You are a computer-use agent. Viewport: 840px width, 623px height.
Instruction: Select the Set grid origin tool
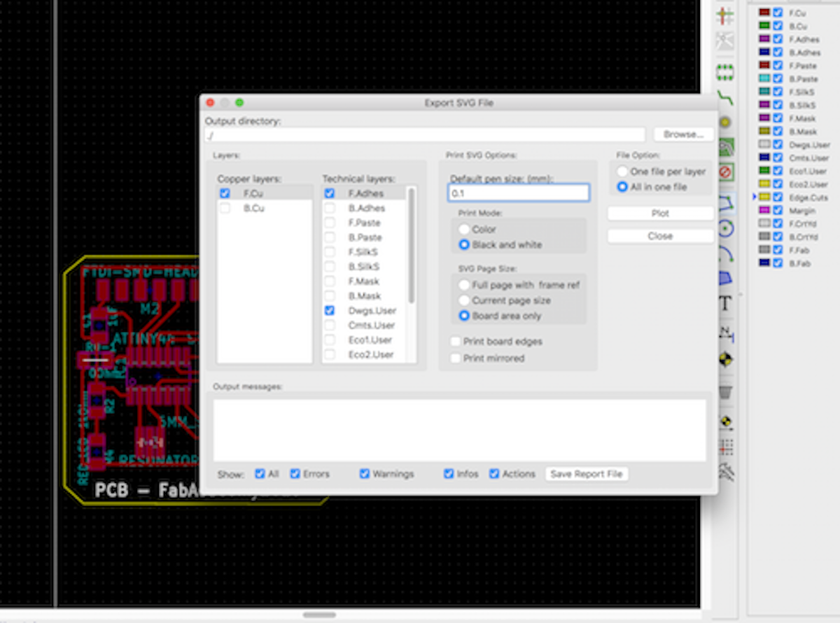[x=725, y=447]
